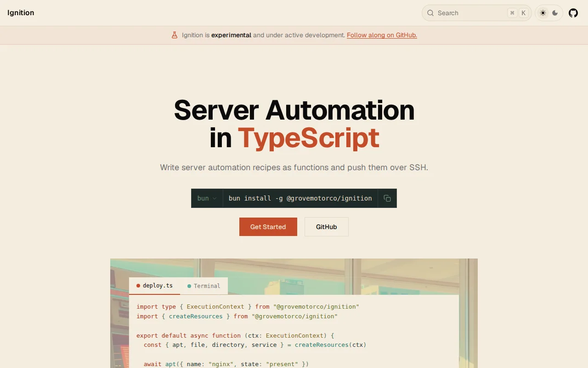Click the Ignition logo text

pyautogui.click(x=21, y=13)
